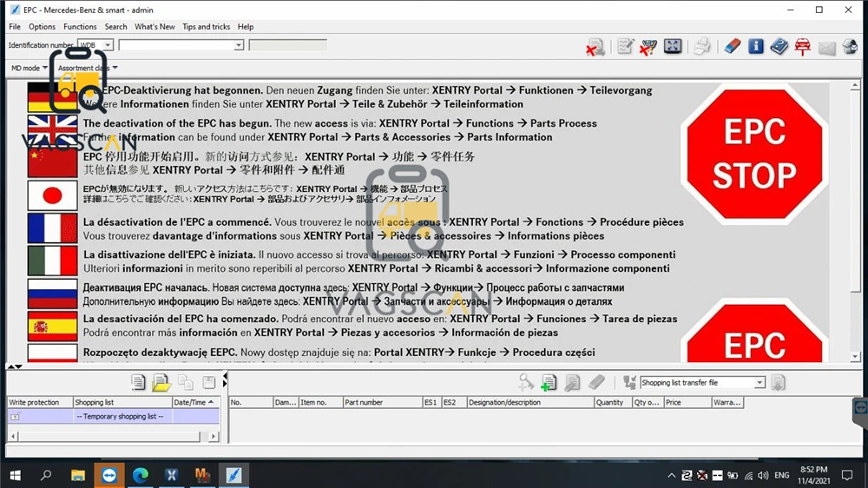
Task: Open the WDB identification prefix dropdown
Action: [x=108, y=45]
